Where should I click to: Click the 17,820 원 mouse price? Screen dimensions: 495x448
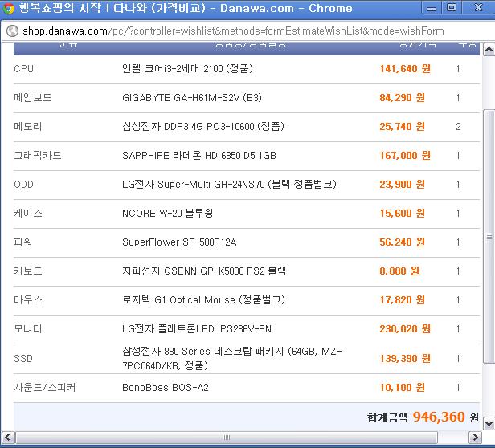pos(402,300)
